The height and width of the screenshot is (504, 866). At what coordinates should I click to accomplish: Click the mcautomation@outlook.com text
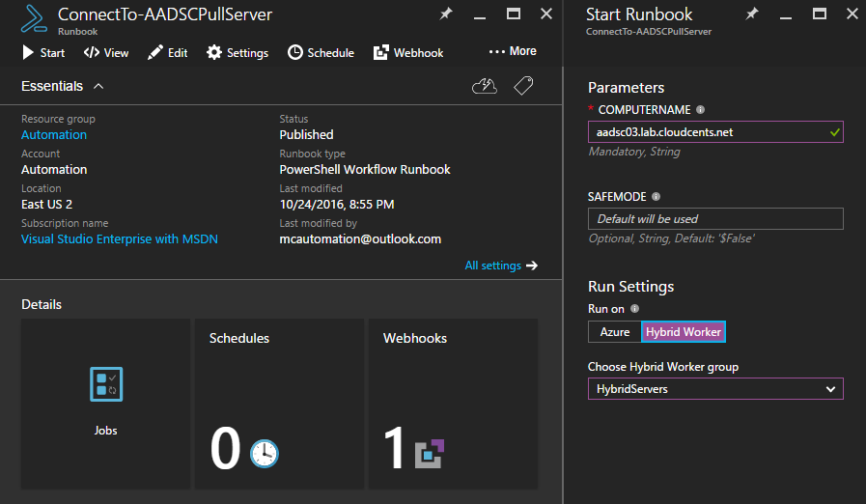point(360,238)
